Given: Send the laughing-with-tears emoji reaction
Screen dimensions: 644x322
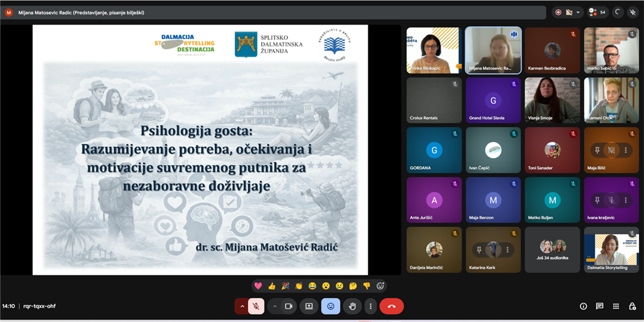Looking at the screenshot, I should (x=313, y=286).
